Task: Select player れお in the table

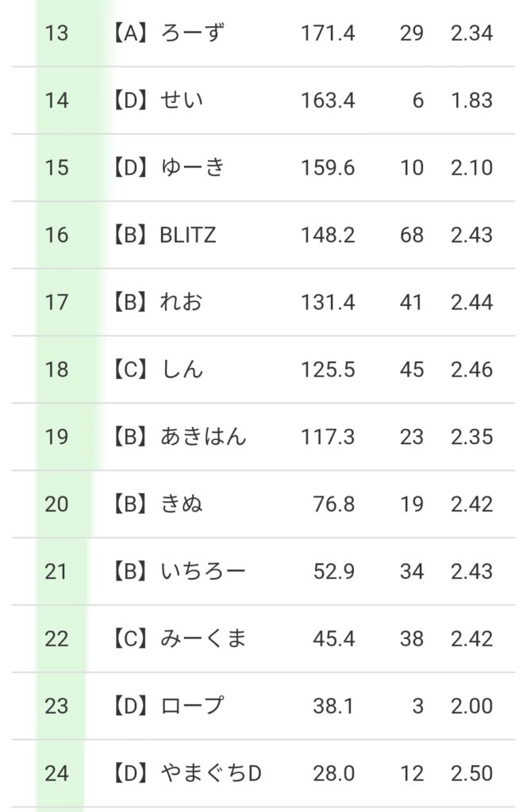Action: (x=182, y=302)
